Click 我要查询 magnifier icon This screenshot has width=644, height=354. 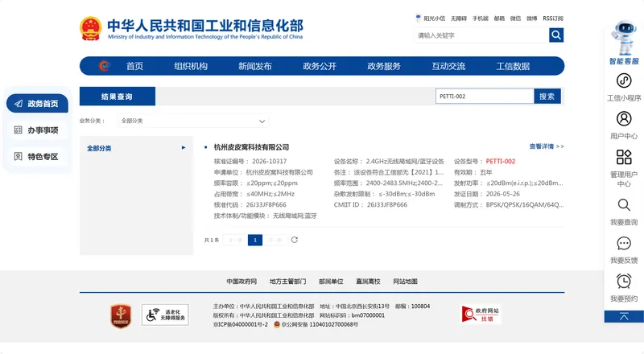624,204
